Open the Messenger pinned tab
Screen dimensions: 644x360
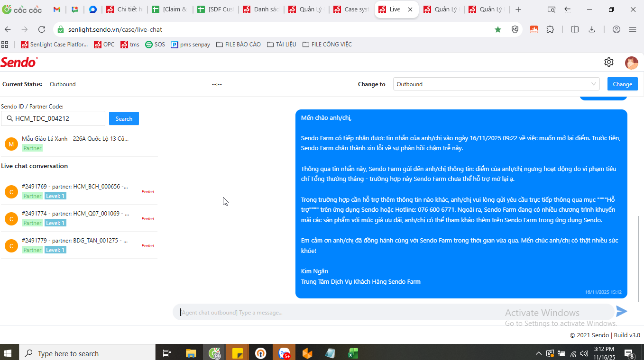93,9
